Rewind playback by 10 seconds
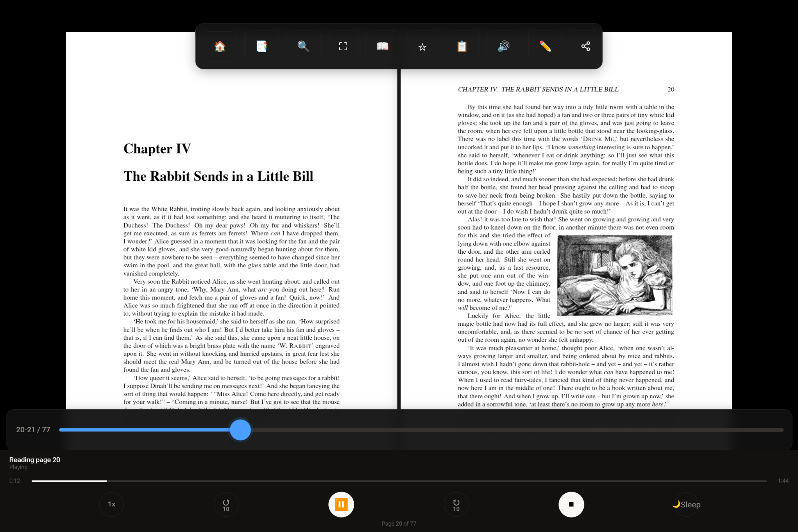 [226, 504]
